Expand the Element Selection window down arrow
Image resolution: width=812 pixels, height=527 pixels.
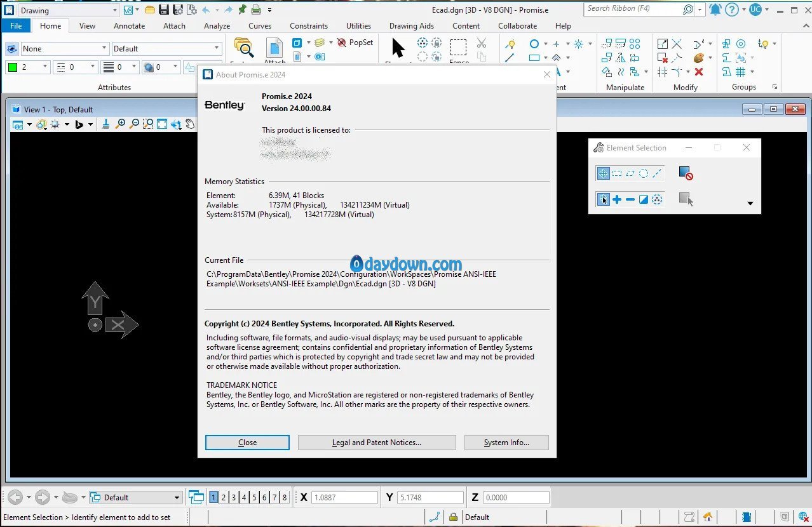750,204
